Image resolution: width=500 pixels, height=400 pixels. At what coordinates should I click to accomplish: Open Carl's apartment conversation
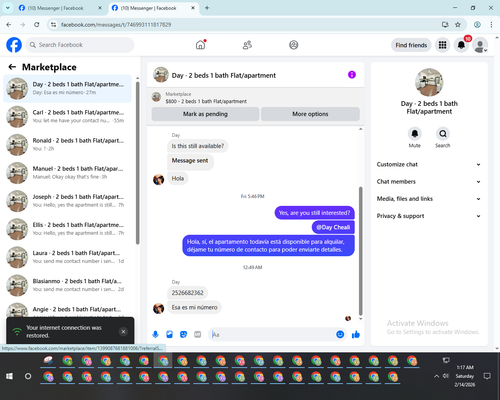coord(68,117)
